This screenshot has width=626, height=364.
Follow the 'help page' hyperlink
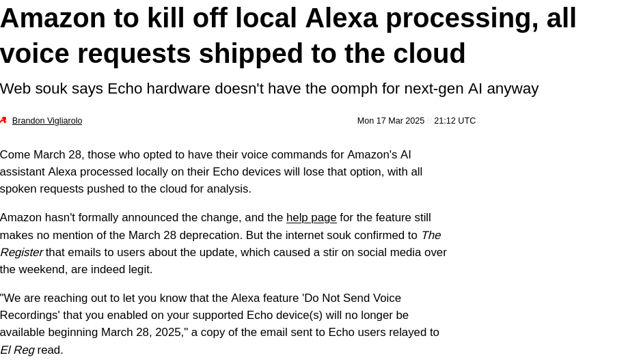pos(312,218)
